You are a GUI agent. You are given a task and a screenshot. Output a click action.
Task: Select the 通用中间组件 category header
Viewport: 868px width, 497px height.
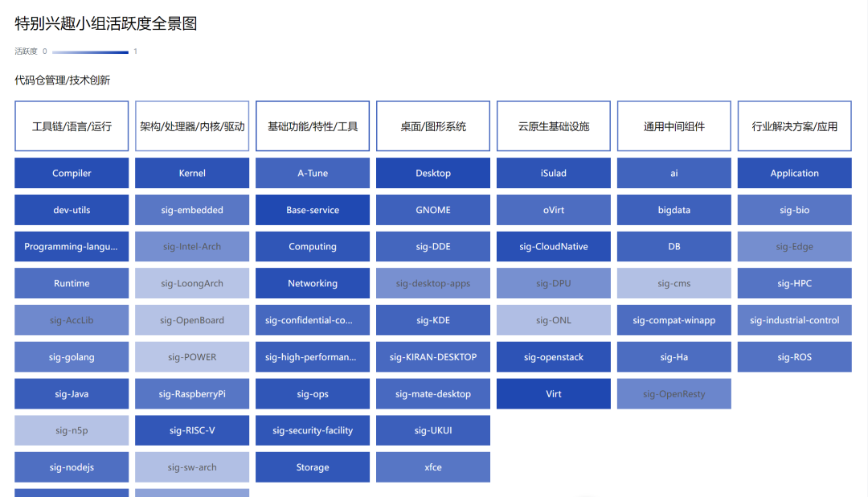(x=674, y=125)
